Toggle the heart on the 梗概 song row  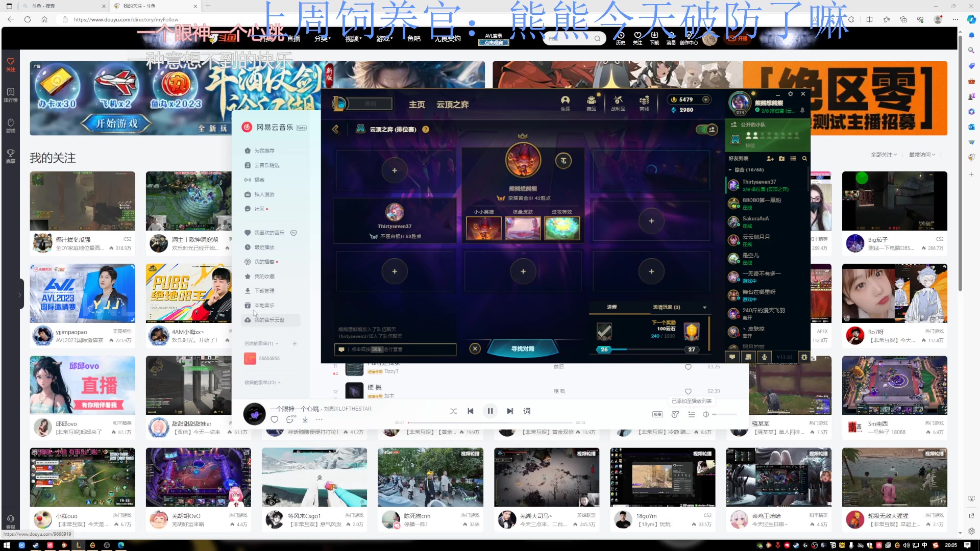pos(688,391)
